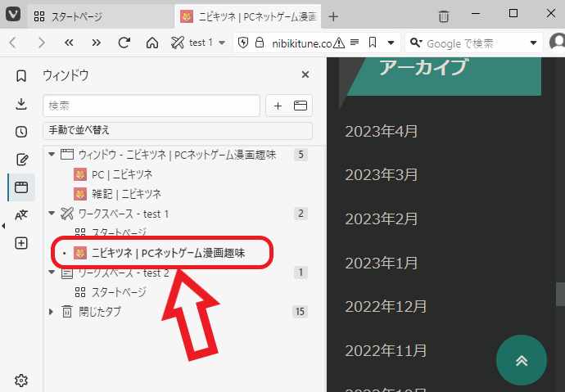Screen dimensions: 565x392
Task: Click the rewind history button
Action: (x=69, y=43)
